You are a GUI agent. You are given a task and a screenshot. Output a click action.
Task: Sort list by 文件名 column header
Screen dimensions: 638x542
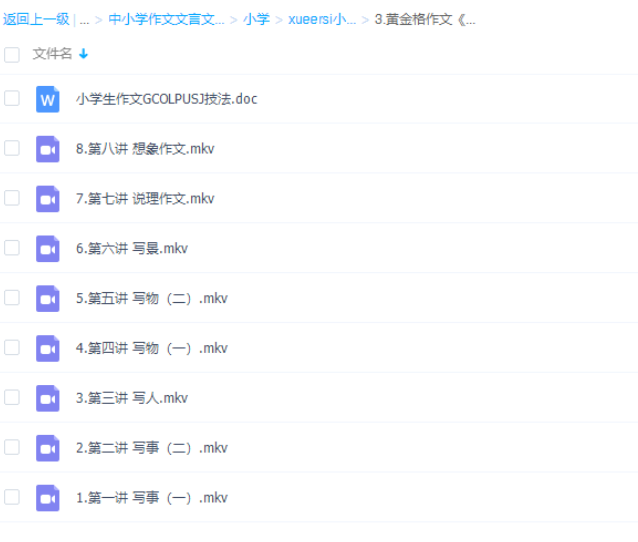pyautogui.click(x=52, y=54)
